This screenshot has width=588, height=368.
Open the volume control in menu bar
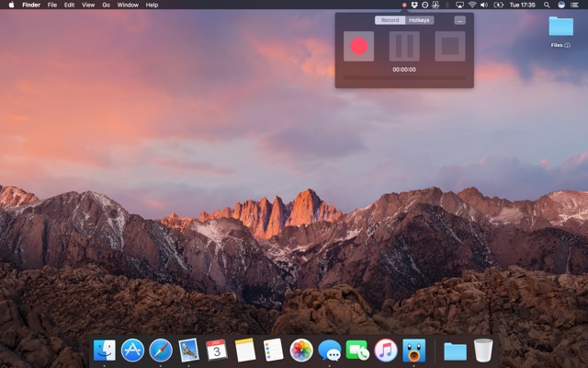coord(484,5)
